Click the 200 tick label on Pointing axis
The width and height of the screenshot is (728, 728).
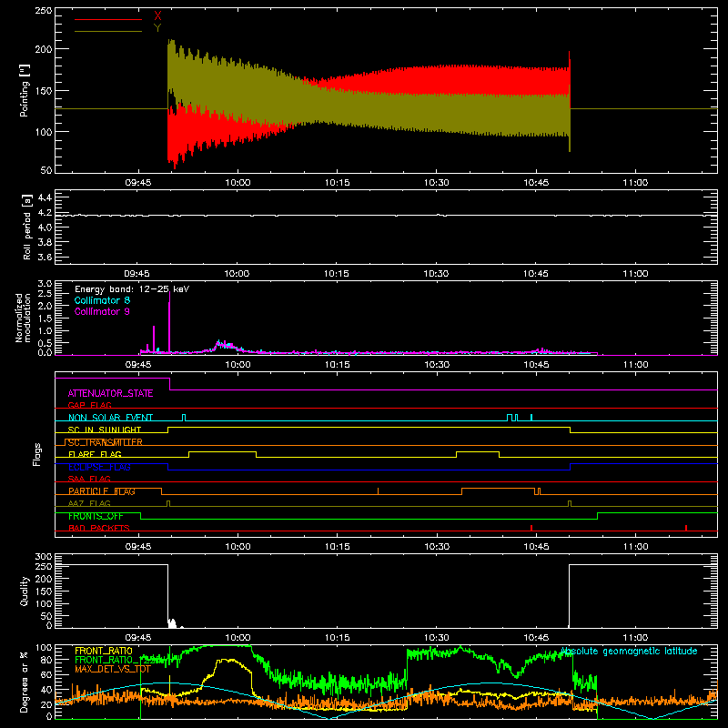[x=44, y=49]
